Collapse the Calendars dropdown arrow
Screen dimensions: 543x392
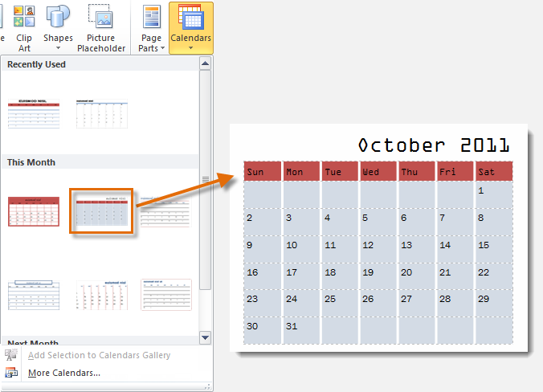coord(191,48)
